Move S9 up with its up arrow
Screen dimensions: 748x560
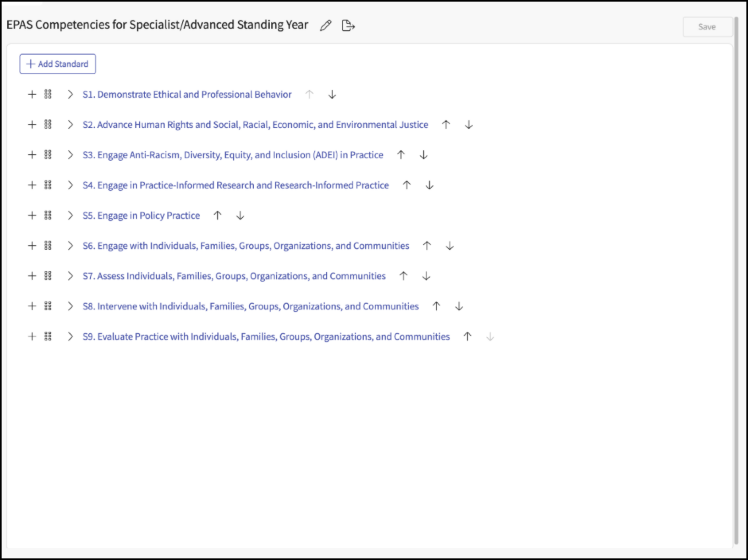[467, 336]
